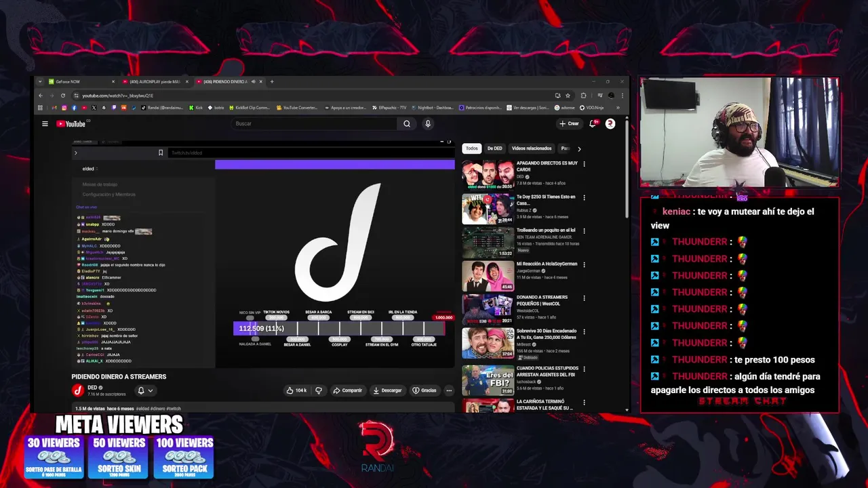This screenshot has height=488, width=868.
Task: Click the #elded hashtag in description
Action: coord(142,409)
